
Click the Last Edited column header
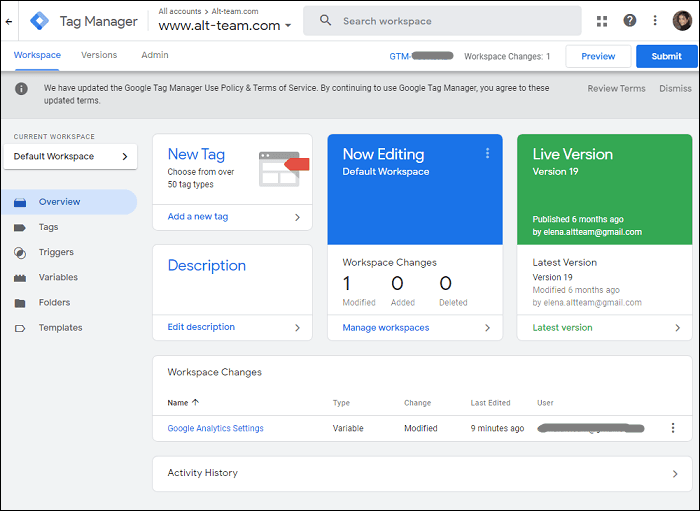point(490,403)
